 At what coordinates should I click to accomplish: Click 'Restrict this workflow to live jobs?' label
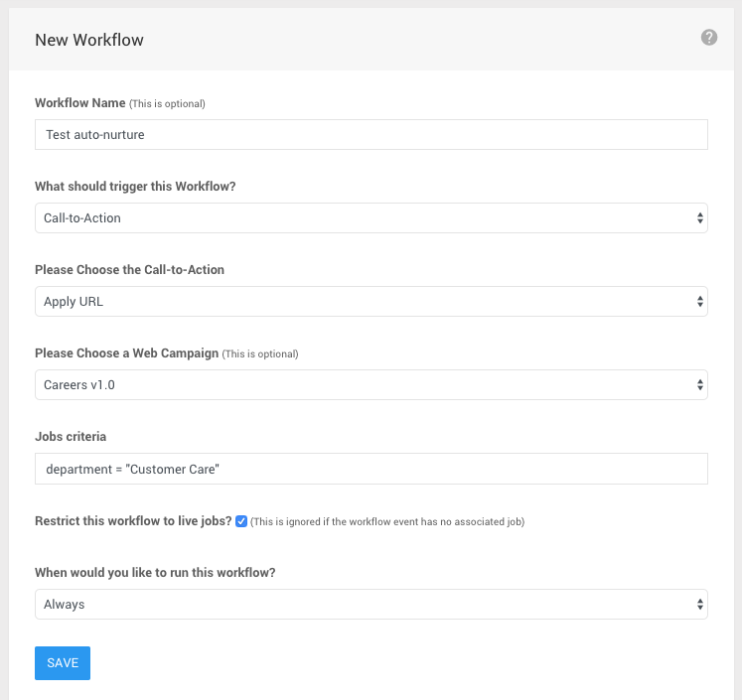tap(133, 521)
